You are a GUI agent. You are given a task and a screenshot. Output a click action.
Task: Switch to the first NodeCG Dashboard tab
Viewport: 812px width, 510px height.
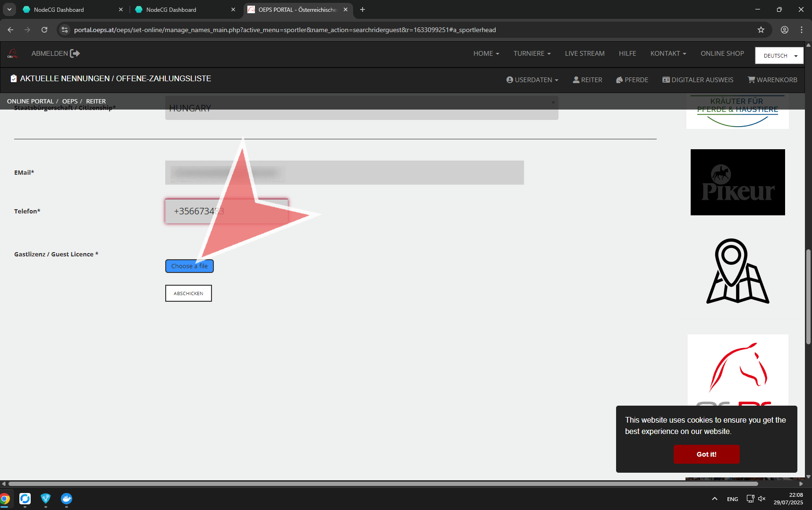tap(59, 9)
